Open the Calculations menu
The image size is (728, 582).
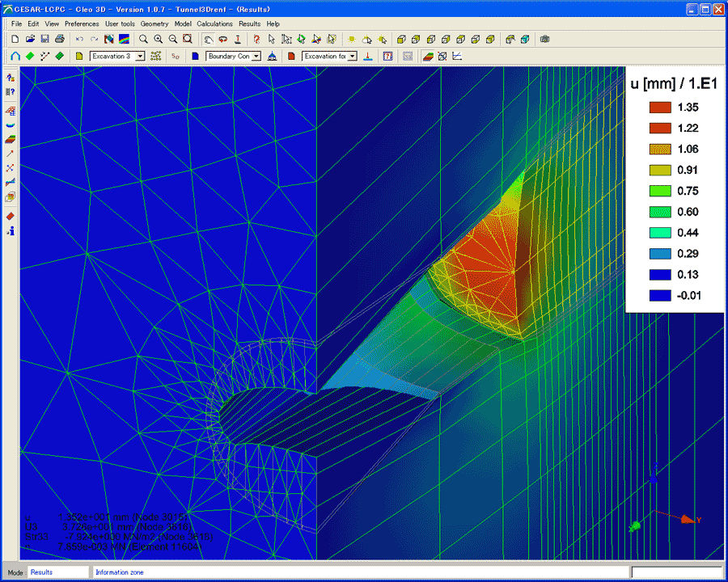coord(214,24)
